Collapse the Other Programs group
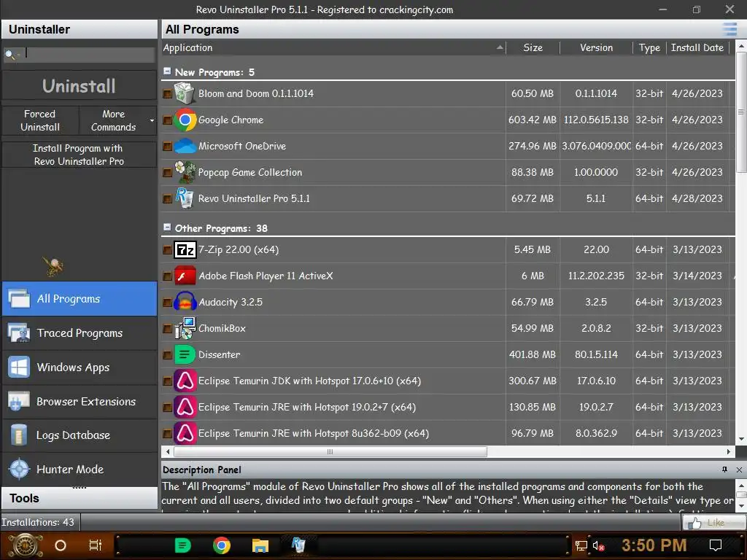The image size is (747, 560). [167, 227]
